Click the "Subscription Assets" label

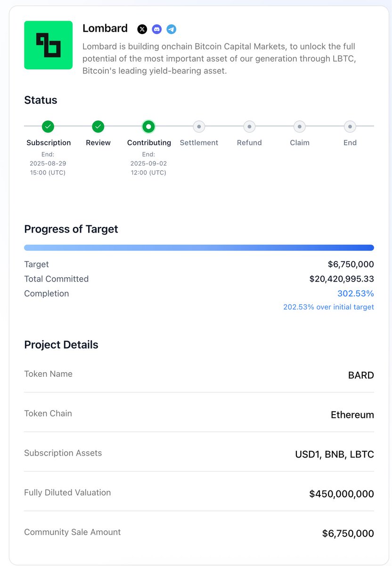click(x=63, y=453)
